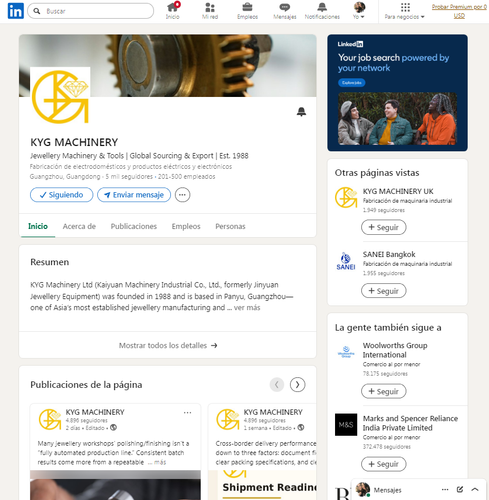
Task: Open KYG MACHINERY name on second post
Action: coord(273,412)
